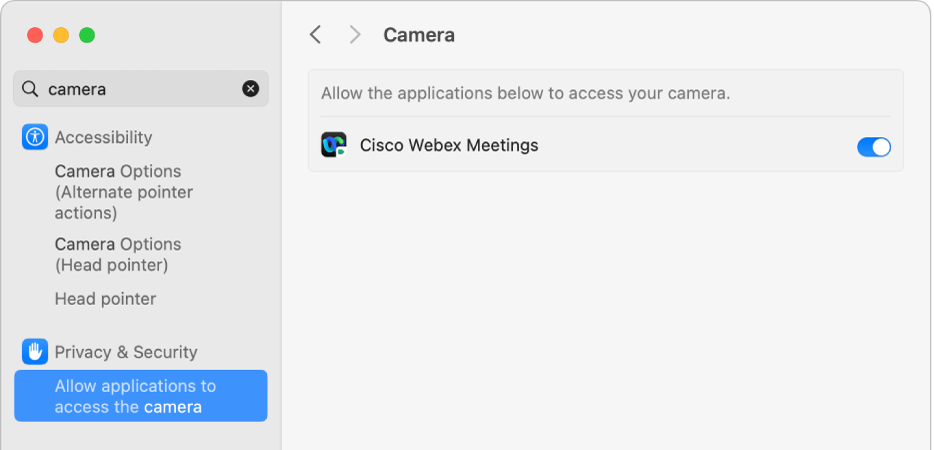Viewport: 934px width, 450px height.
Task: Disable camera access for Cisco Webex Meetings
Action: 873,147
